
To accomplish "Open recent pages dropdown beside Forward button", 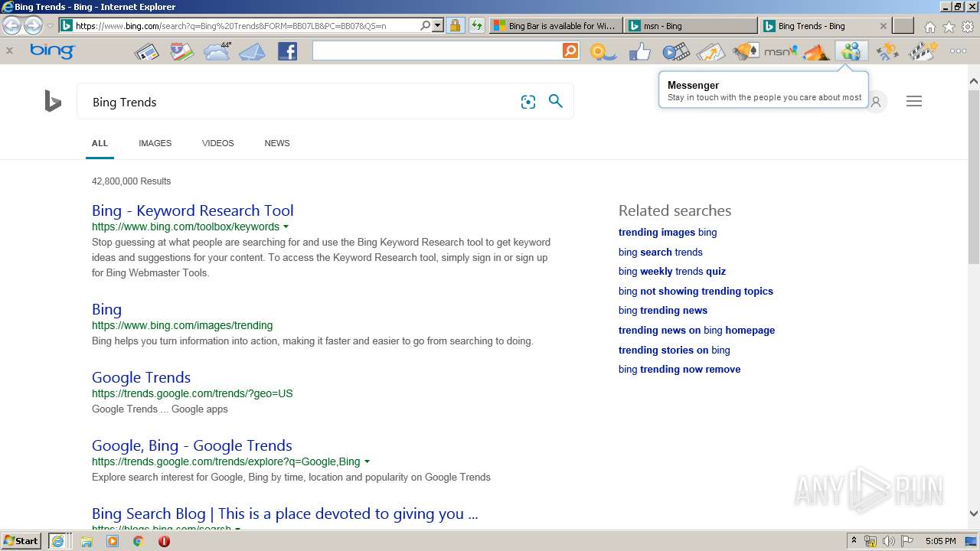I will coord(50,26).
